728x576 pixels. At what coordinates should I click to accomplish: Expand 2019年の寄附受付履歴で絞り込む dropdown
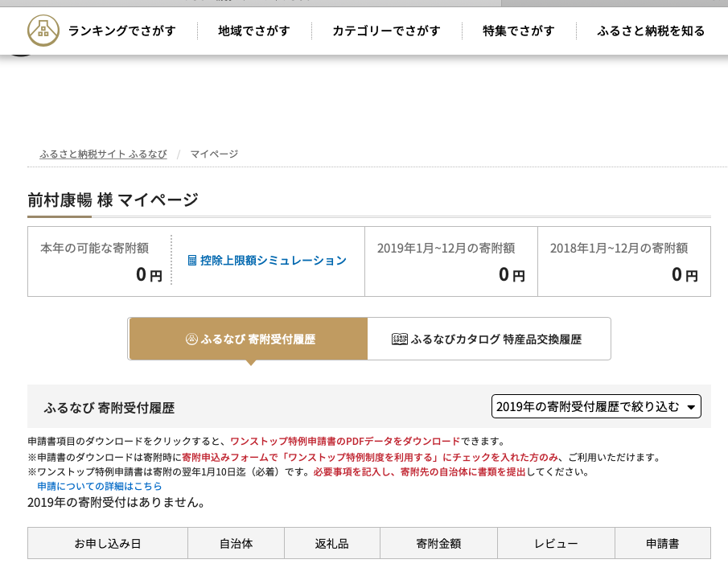point(596,406)
